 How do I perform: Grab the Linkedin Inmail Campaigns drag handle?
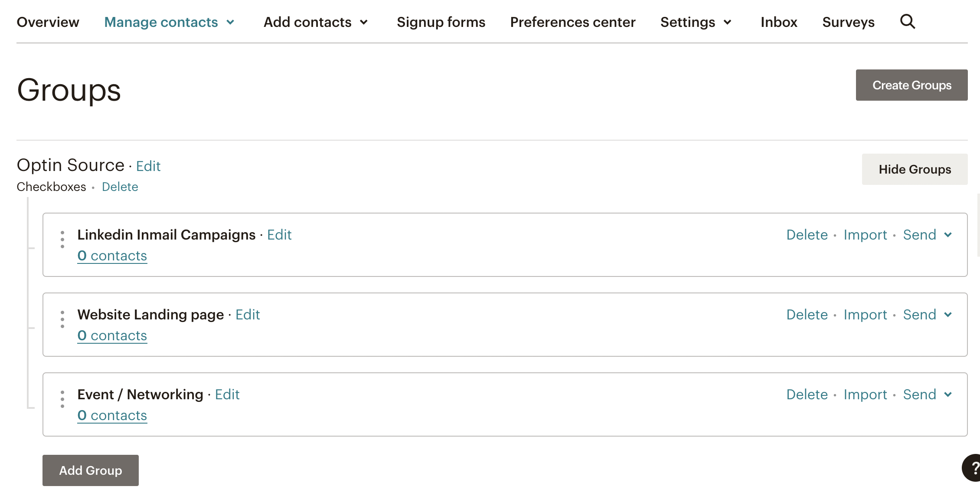coord(62,240)
